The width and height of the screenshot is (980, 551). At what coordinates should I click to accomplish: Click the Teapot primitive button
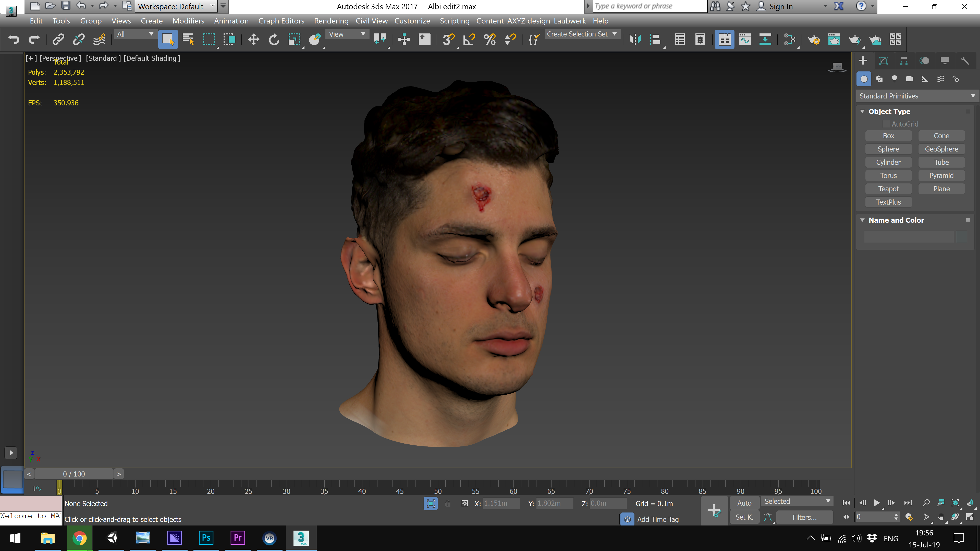pyautogui.click(x=888, y=189)
